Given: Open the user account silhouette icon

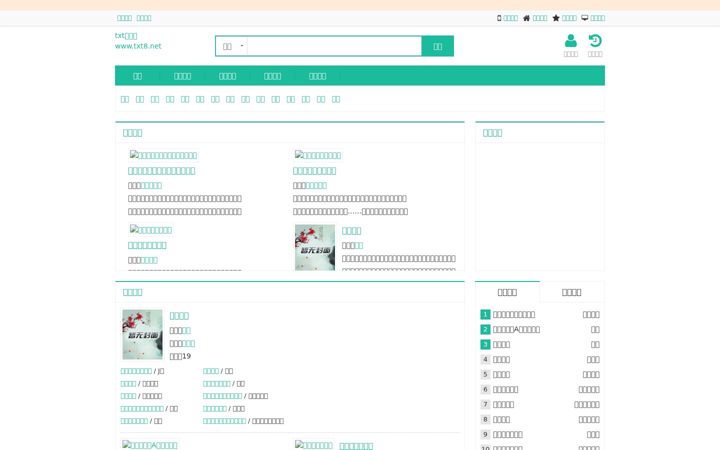Looking at the screenshot, I should click(571, 41).
